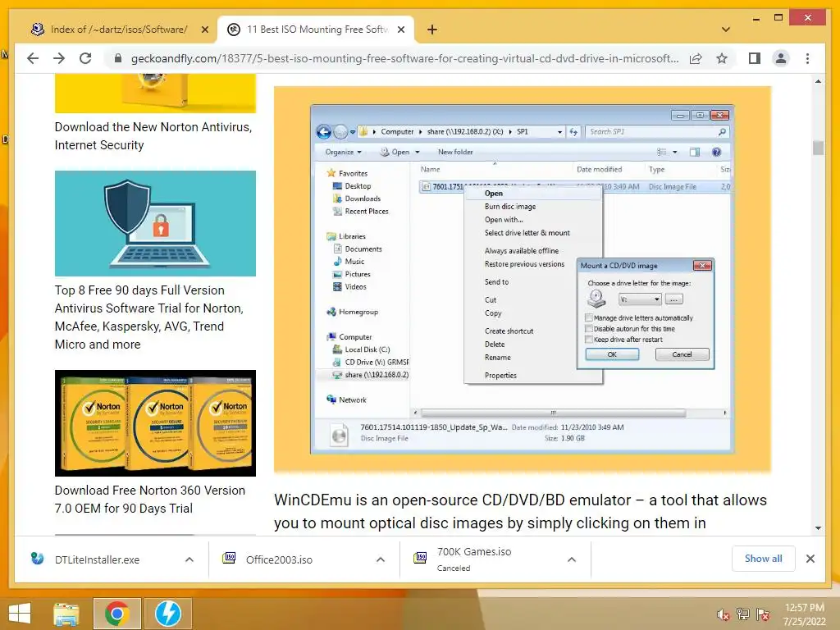Click the taskbar clock showing 12:57 PM
This screenshot has height=630, width=840.
coord(804,614)
